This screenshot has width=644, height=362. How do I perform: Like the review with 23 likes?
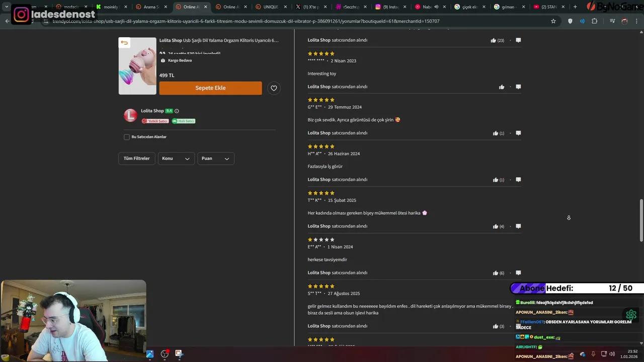click(x=494, y=40)
